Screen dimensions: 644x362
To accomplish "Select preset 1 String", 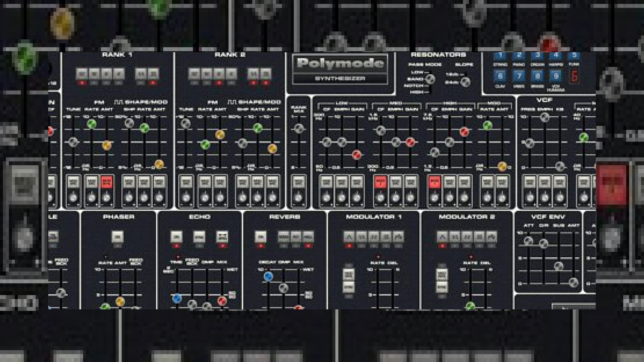I will tap(500, 56).
